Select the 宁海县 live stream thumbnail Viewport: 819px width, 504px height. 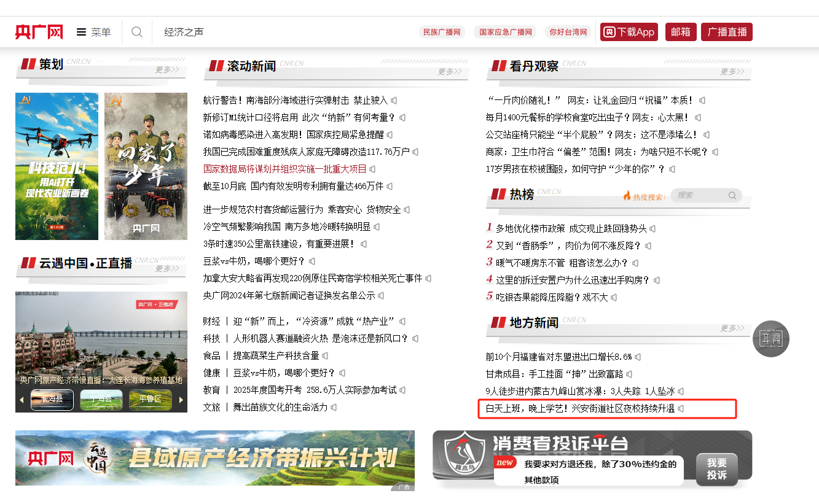(x=101, y=399)
